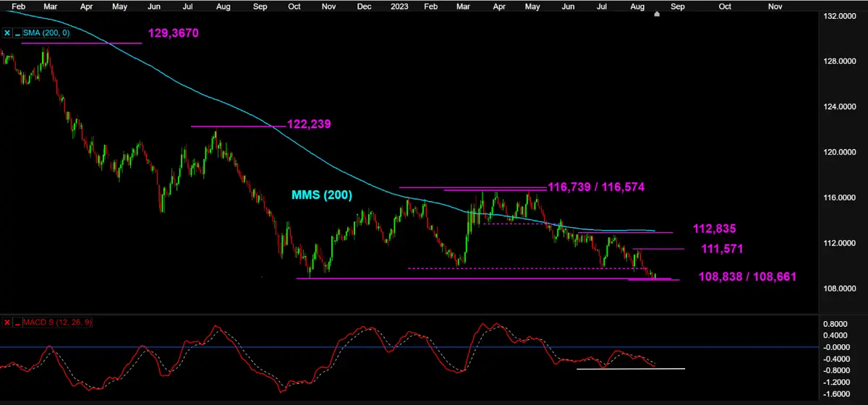Select the 111,571 price label
This screenshot has width=868, height=405.
tap(721, 249)
